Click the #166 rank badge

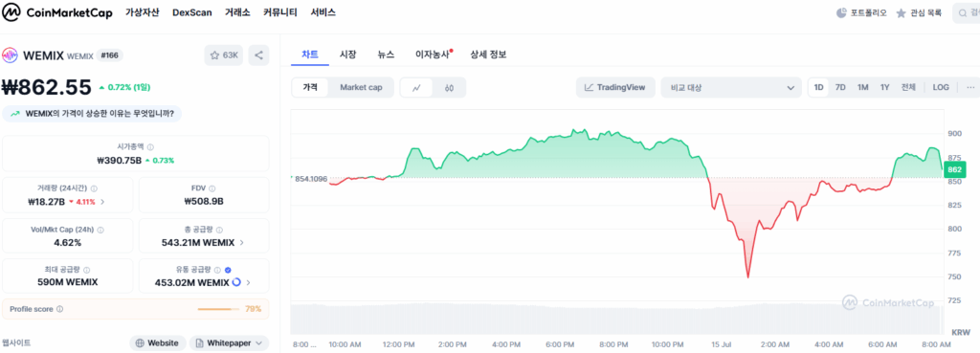click(109, 55)
